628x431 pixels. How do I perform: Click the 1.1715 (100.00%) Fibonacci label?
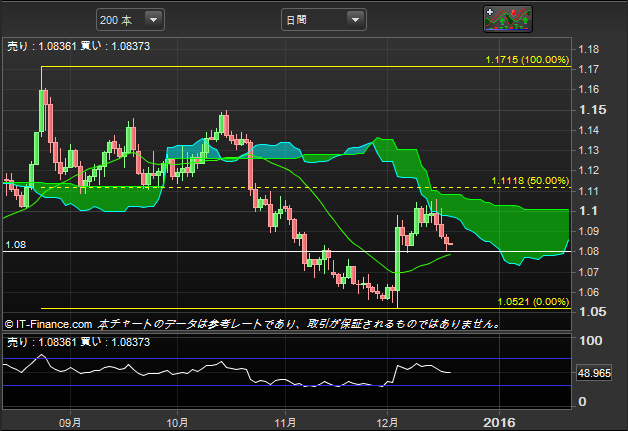click(527, 60)
